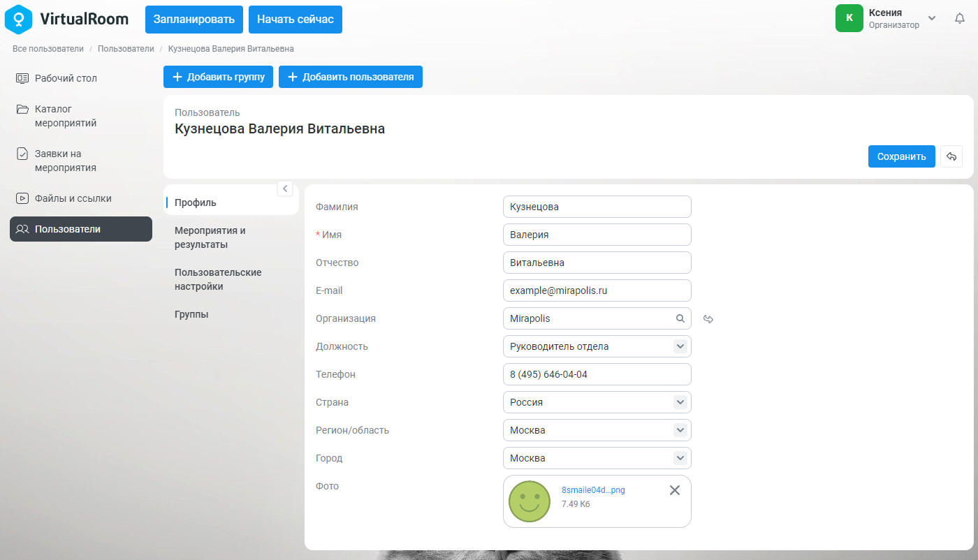The image size is (978, 560).
Task: Click the search icon in Организация field
Action: click(680, 318)
